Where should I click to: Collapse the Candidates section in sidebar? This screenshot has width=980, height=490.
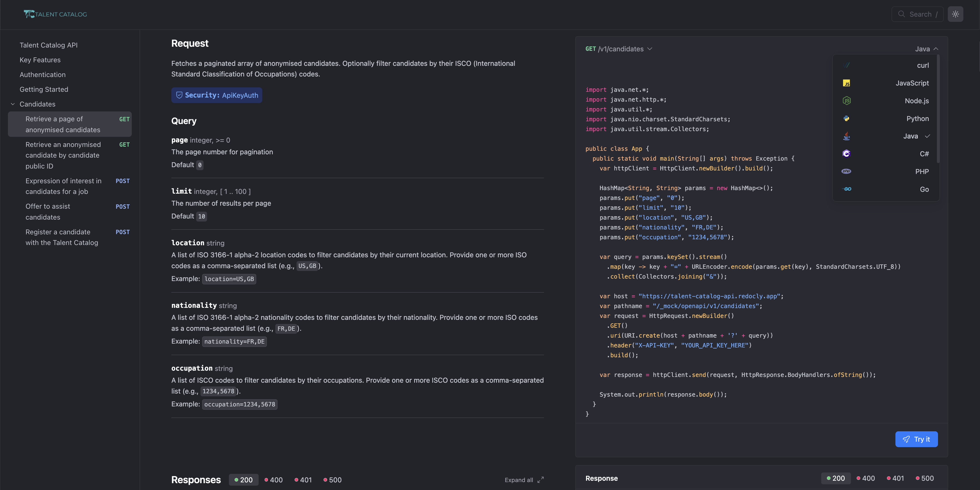13,104
